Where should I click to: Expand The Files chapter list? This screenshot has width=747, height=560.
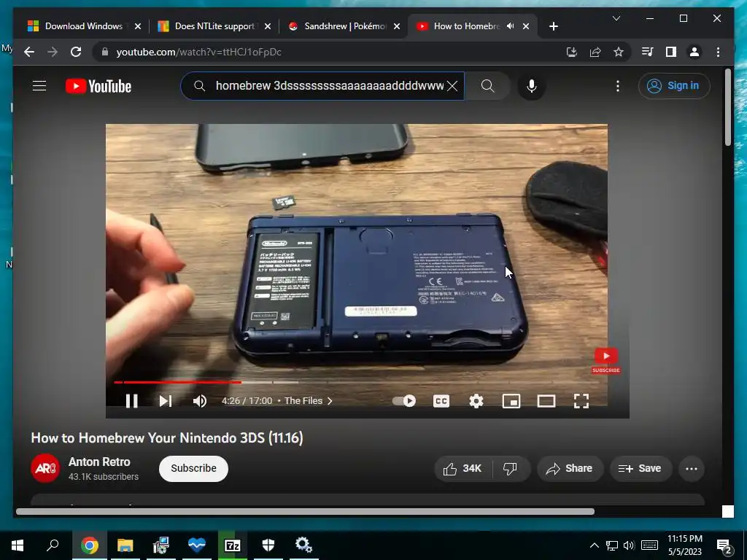(x=309, y=401)
